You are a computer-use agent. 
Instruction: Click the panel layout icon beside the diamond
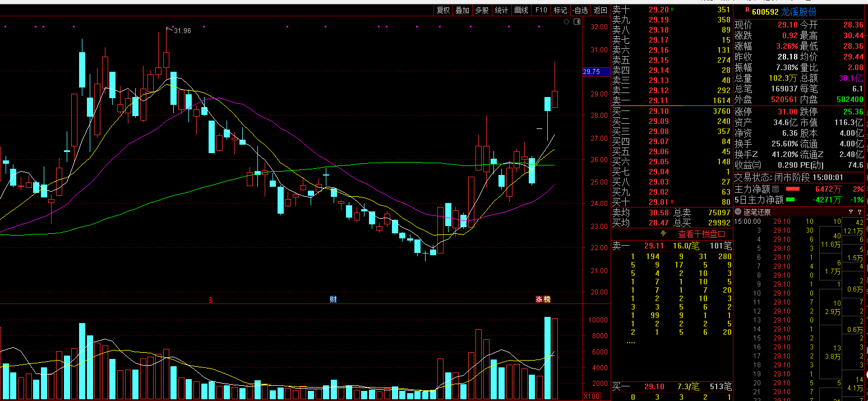click(576, 22)
